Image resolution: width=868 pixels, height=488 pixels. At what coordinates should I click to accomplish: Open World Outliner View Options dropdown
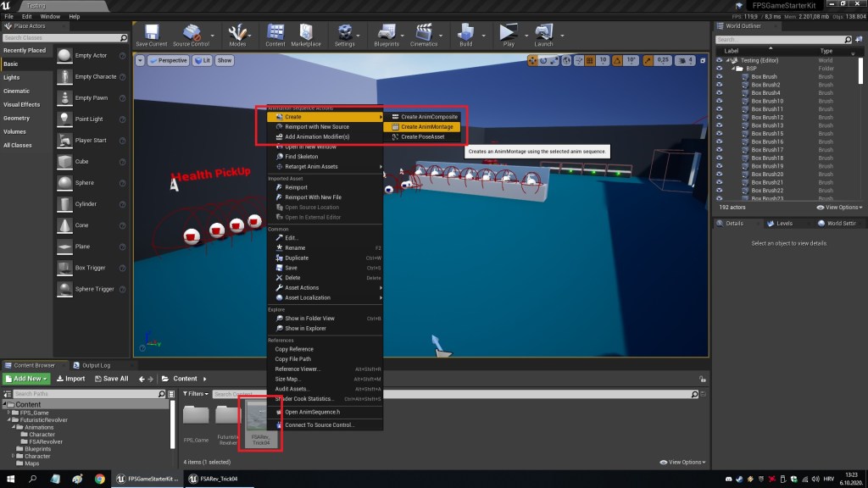coord(839,207)
